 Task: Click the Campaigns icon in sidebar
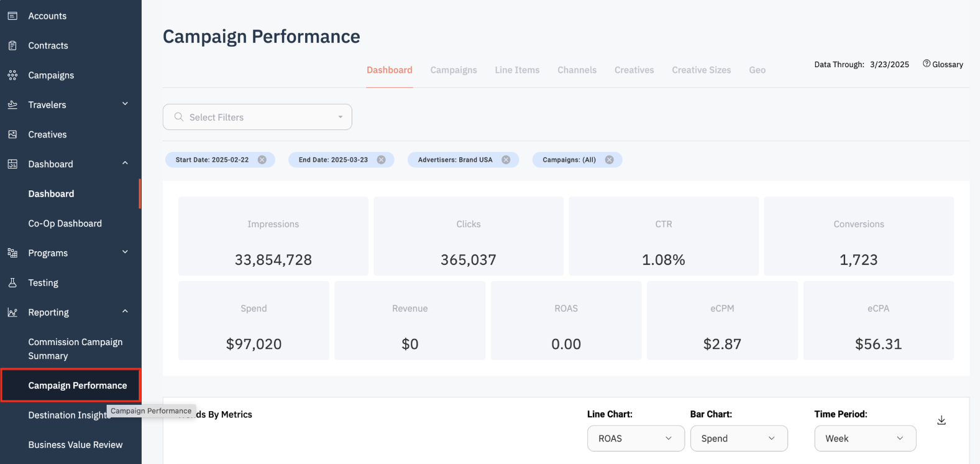click(12, 75)
